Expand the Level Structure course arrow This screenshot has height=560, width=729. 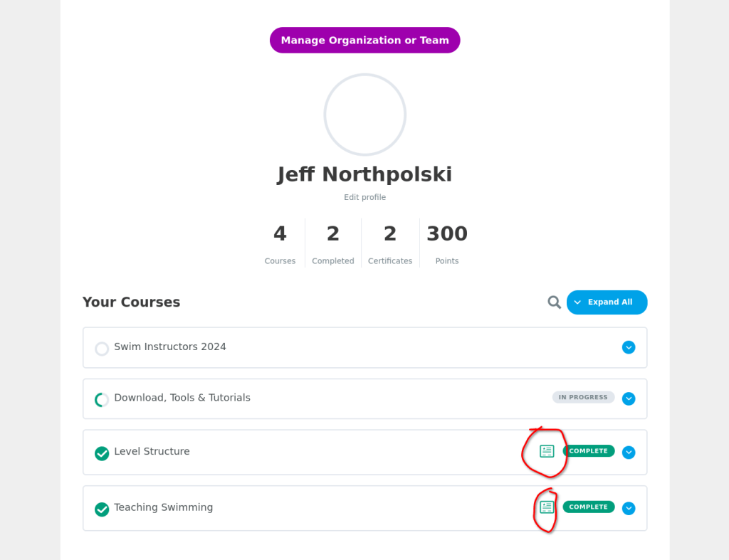tap(629, 452)
